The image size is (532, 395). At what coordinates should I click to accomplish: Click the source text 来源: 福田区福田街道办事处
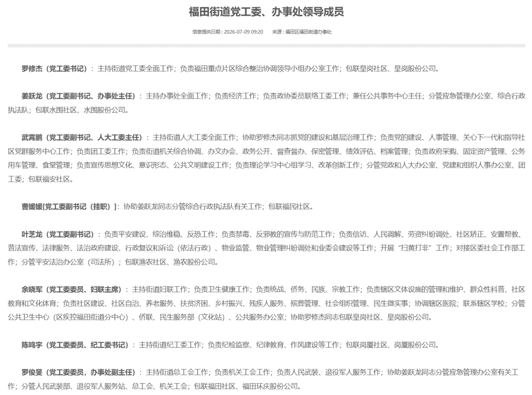pyautogui.click(x=301, y=32)
